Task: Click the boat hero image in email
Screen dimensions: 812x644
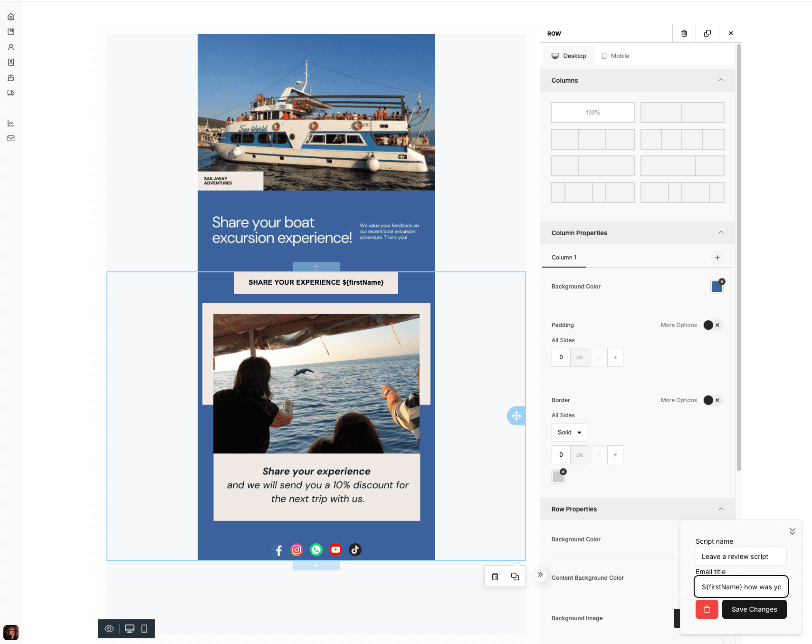Action: 316,112
